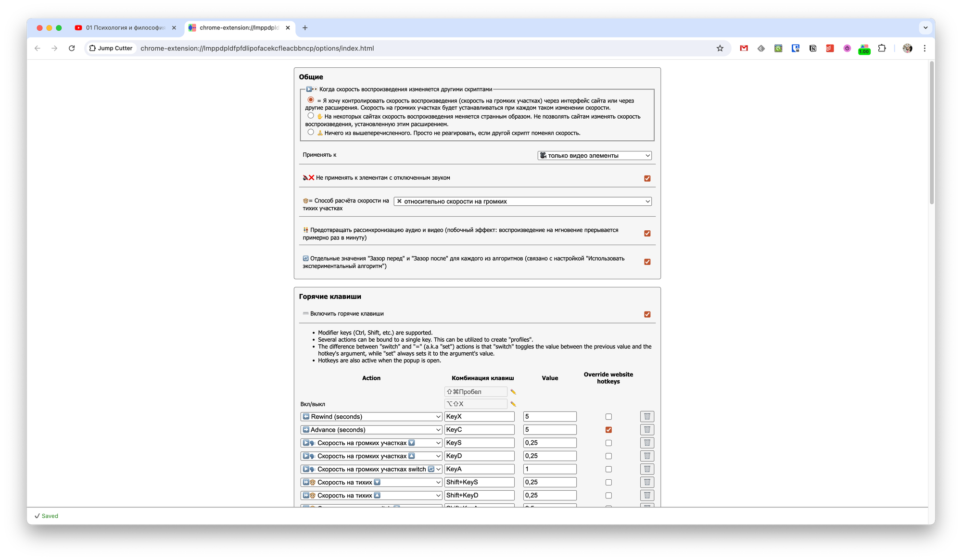Click pencil icon next to ⇧⌘Пробел shortcut
Viewport: 962px width, 560px height.
tap(513, 392)
